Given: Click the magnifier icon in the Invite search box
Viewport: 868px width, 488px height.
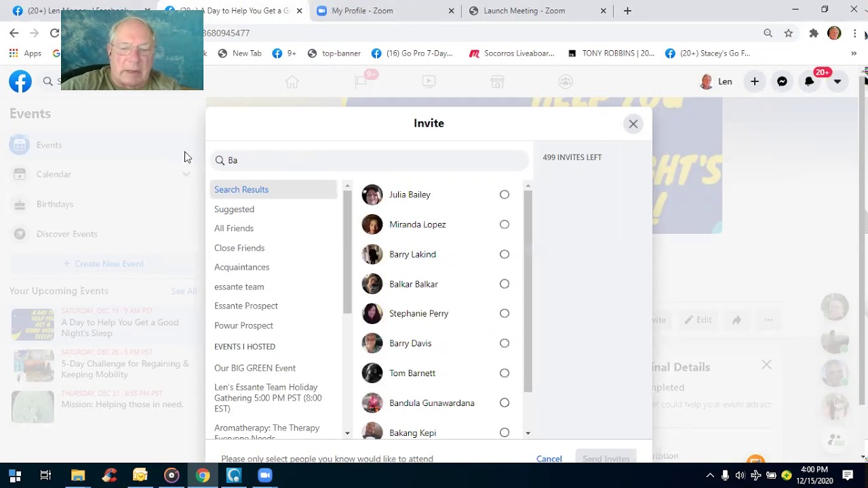Looking at the screenshot, I should [x=220, y=160].
